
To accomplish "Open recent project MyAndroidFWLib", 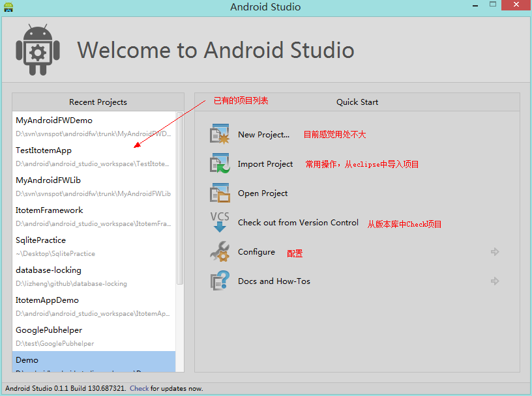I will point(94,186).
